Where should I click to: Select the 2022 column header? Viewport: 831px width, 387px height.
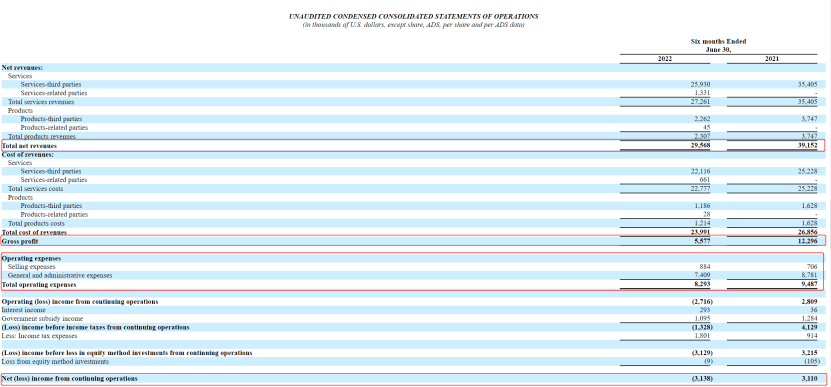665,59
